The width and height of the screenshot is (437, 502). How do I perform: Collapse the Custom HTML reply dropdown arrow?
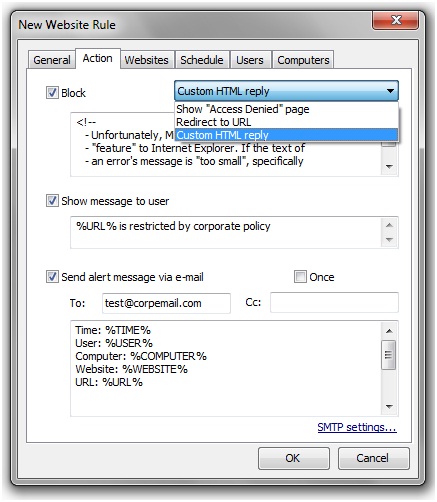coord(390,91)
